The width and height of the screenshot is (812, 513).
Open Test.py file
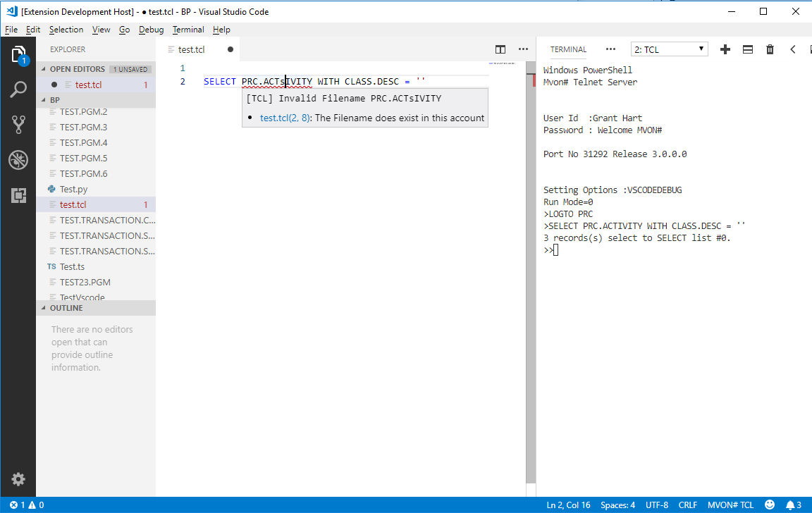pyautogui.click(x=96, y=189)
